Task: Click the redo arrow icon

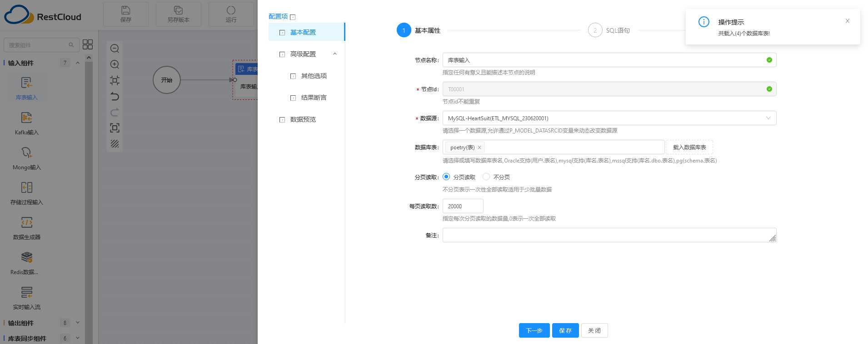Action: (115, 112)
